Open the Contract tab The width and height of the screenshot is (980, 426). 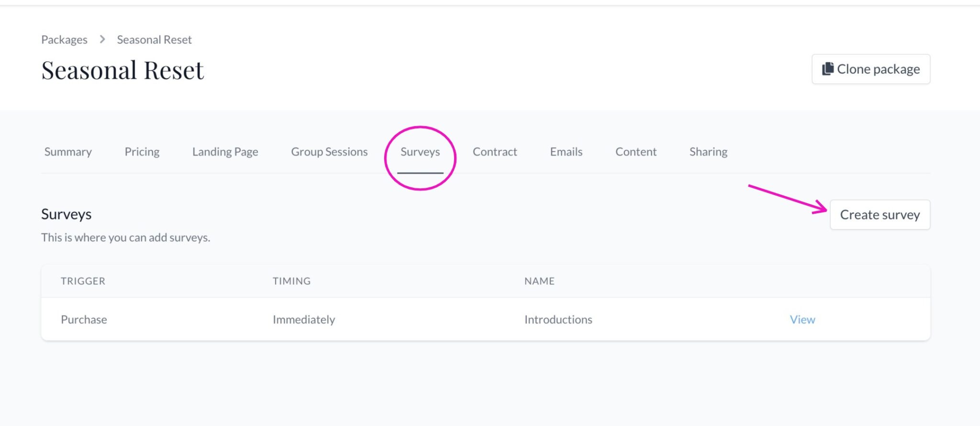495,152
